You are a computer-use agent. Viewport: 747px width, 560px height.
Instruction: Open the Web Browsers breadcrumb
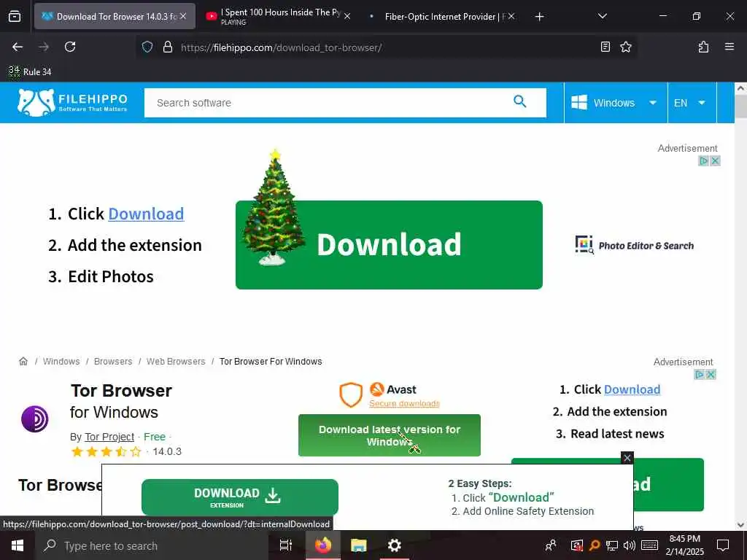tap(176, 362)
